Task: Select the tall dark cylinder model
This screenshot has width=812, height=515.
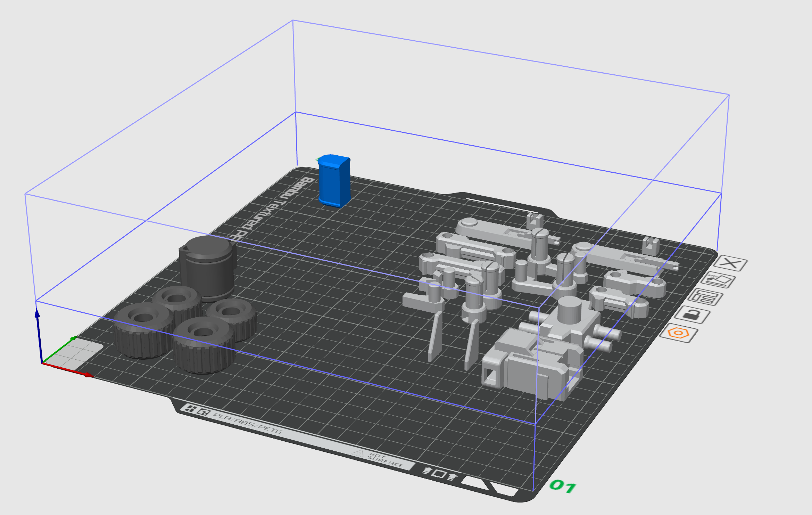Action: pos(208,268)
